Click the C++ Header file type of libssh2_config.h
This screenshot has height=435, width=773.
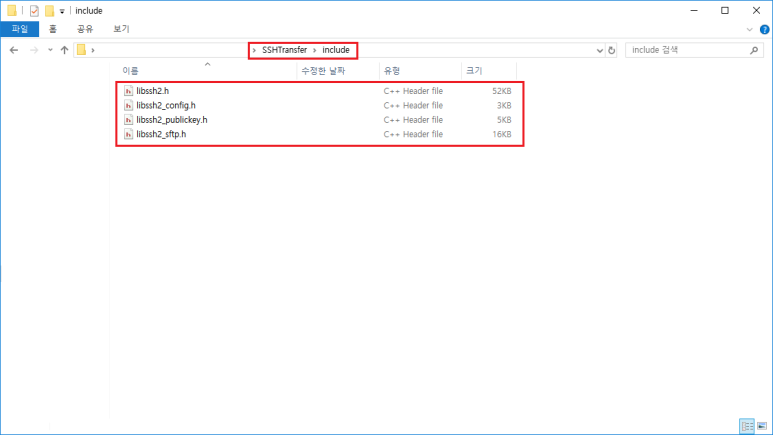pos(413,105)
